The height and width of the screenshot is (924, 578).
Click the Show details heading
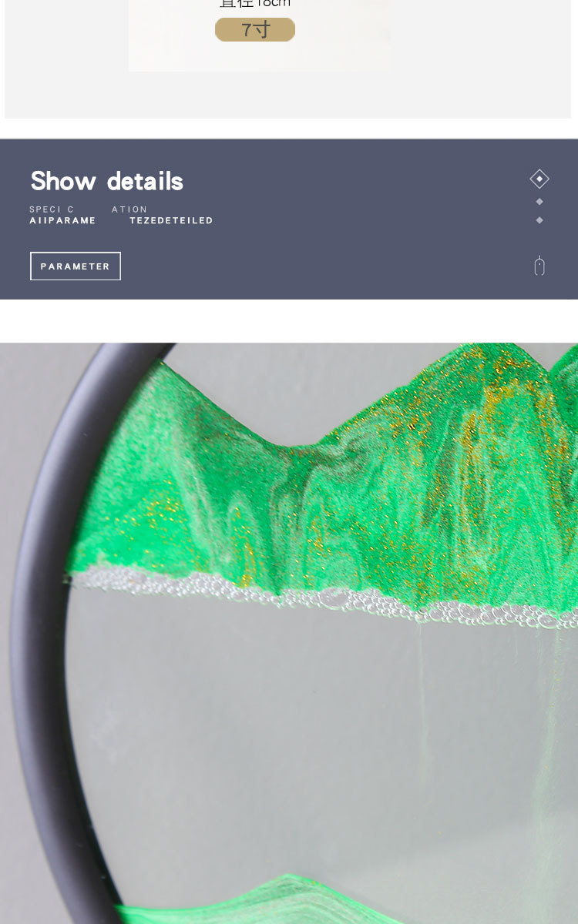click(x=107, y=182)
